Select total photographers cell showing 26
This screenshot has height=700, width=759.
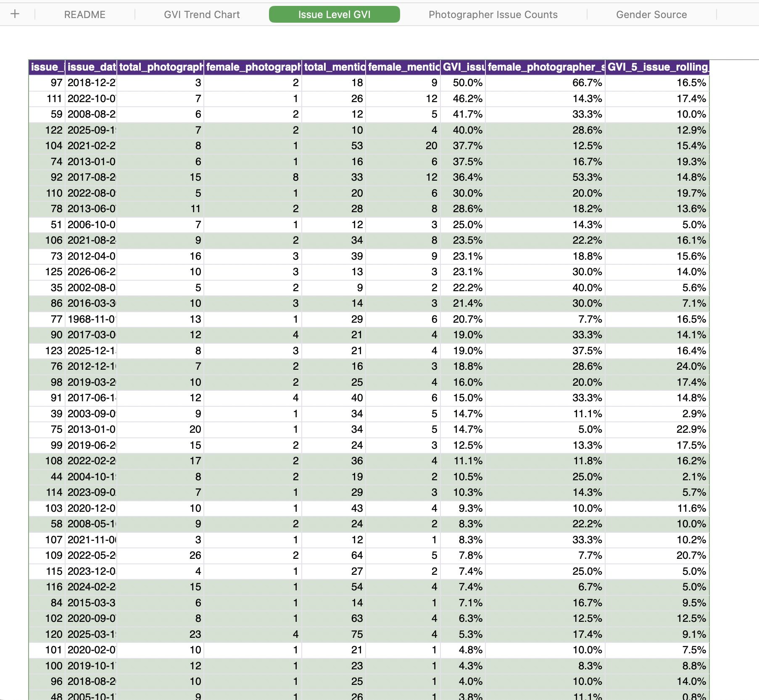(160, 555)
